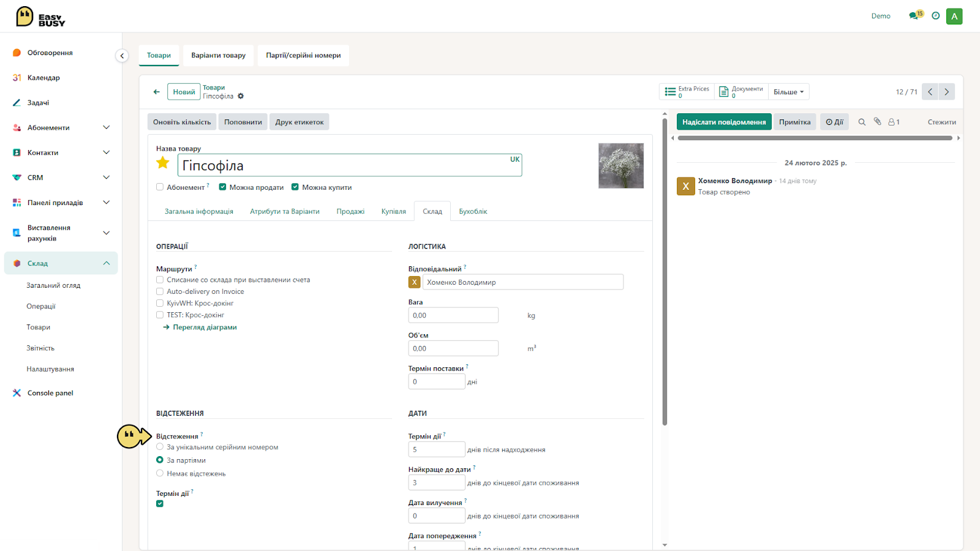Screen dimensions: 980x551
Task: Click the form's vertical scrollbar
Action: tap(665, 271)
